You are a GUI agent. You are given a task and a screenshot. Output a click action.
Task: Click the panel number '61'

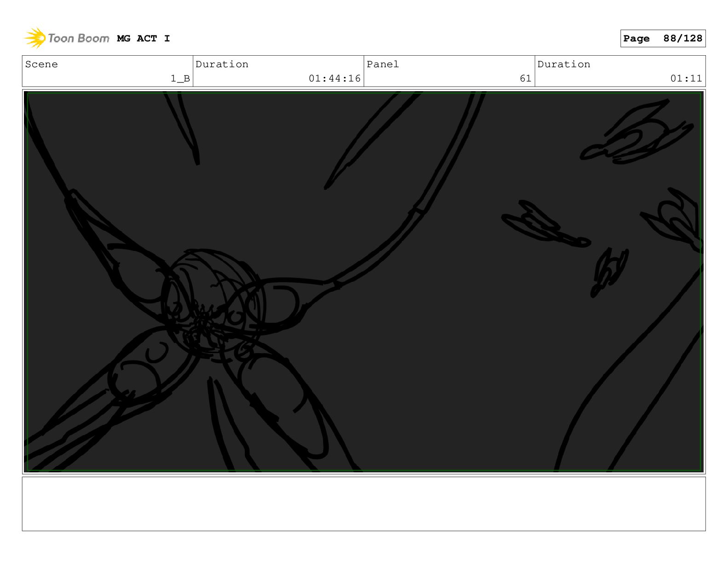(x=526, y=79)
